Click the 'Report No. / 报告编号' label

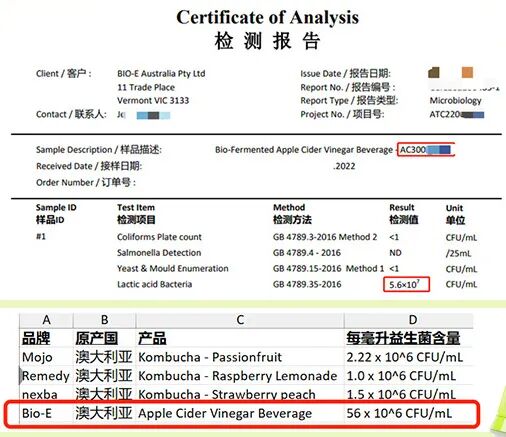pos(348,87)
